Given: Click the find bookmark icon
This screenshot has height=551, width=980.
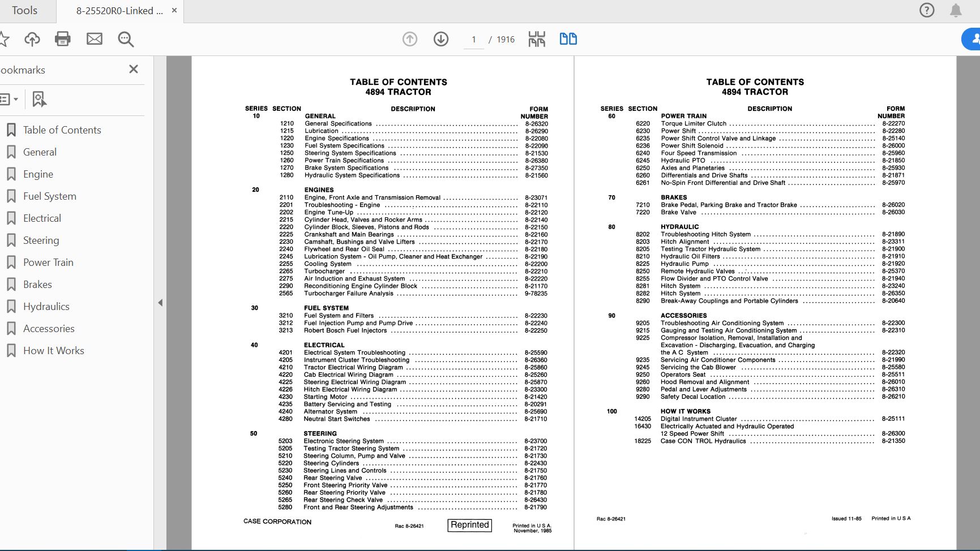Looking at the screenshot, I should pyautogui.click(x=39, y=100).
